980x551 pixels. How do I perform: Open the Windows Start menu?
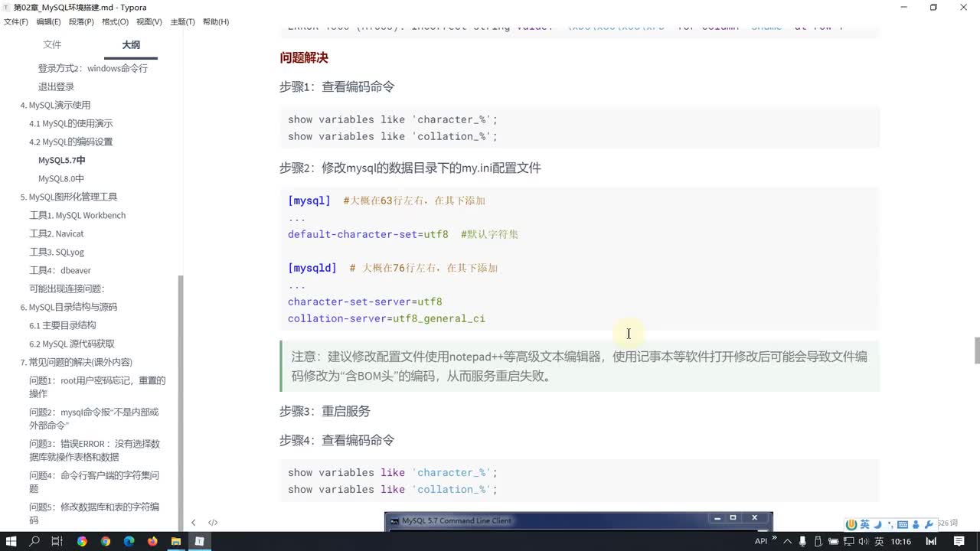(x=13, y=541)
